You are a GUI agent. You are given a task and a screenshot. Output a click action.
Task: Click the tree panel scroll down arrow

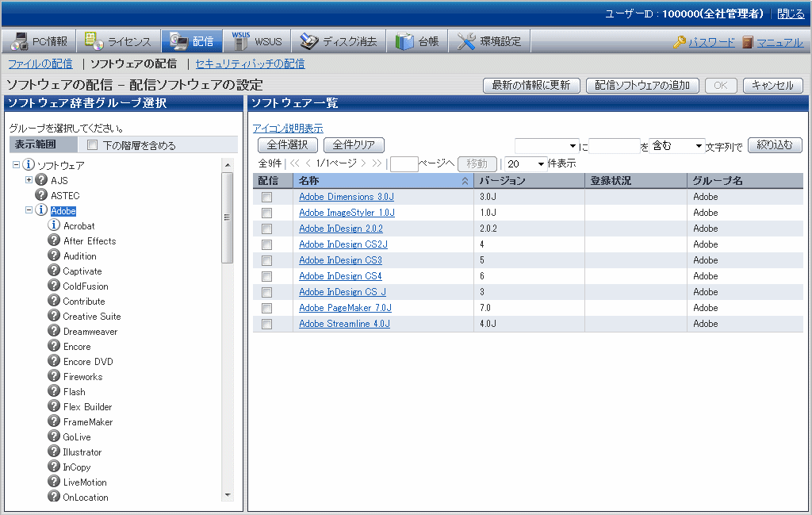click(x=228, y=495)
